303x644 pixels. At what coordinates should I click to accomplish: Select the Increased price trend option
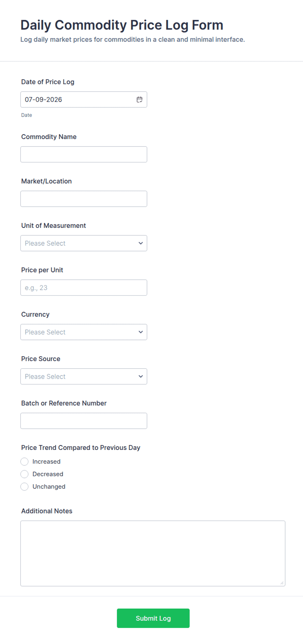tap(24, 462)
